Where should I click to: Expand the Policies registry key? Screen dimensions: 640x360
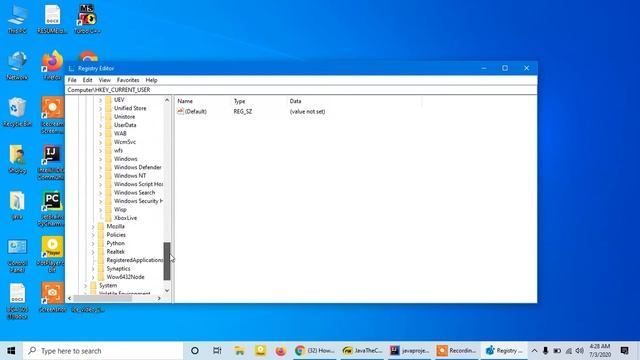[x=93, y=235]
